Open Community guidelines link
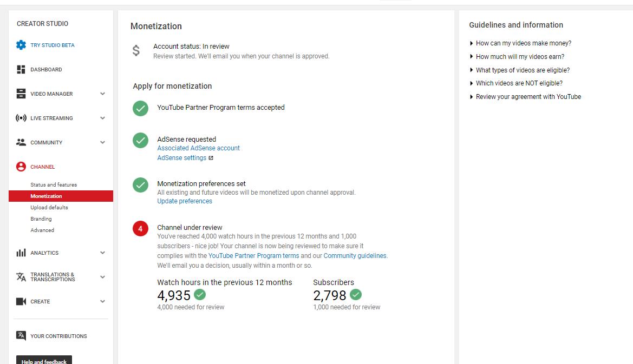 [x=355, y=256]
